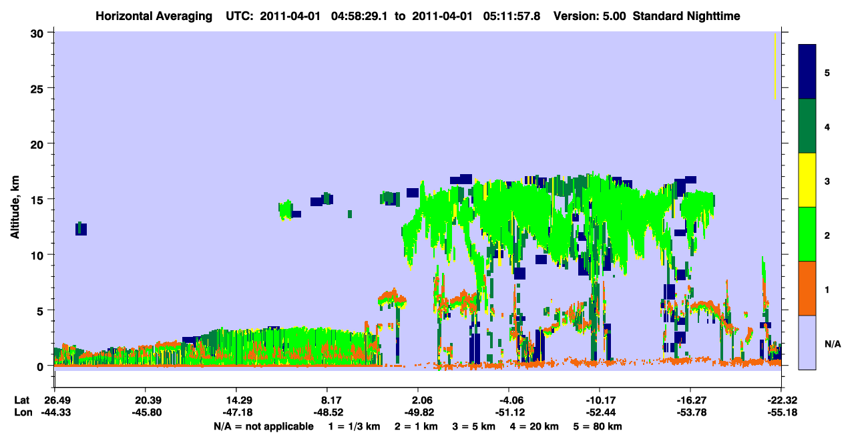Image resolution: width=868 pixels, height=445 pixels.
Task: Click the lavender N/A colorbar segment
Action: 807,342
